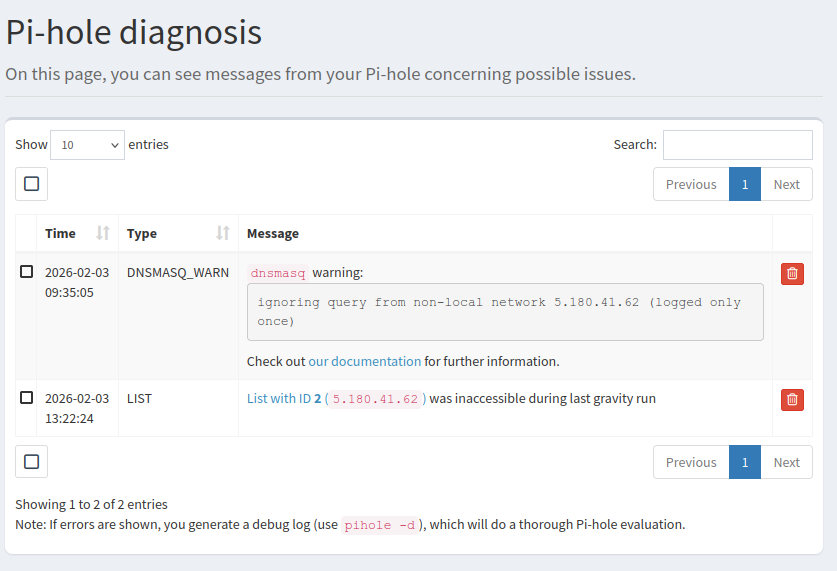Select page 1 in bottom pagination
This screenshot has width=837, height=571.
point(745,462)
